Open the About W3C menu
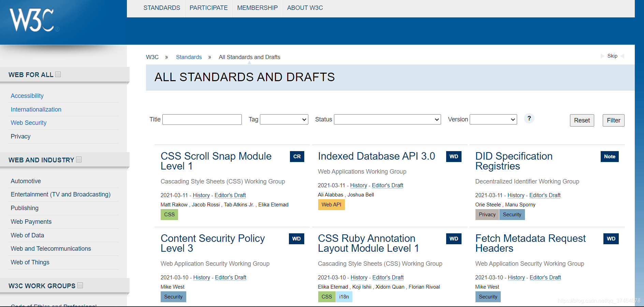 305,8
